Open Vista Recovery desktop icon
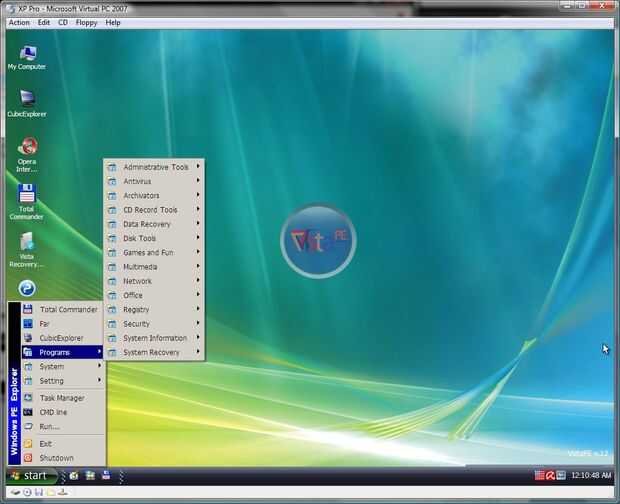The image size is (620, 504). [x=26, y=250]
